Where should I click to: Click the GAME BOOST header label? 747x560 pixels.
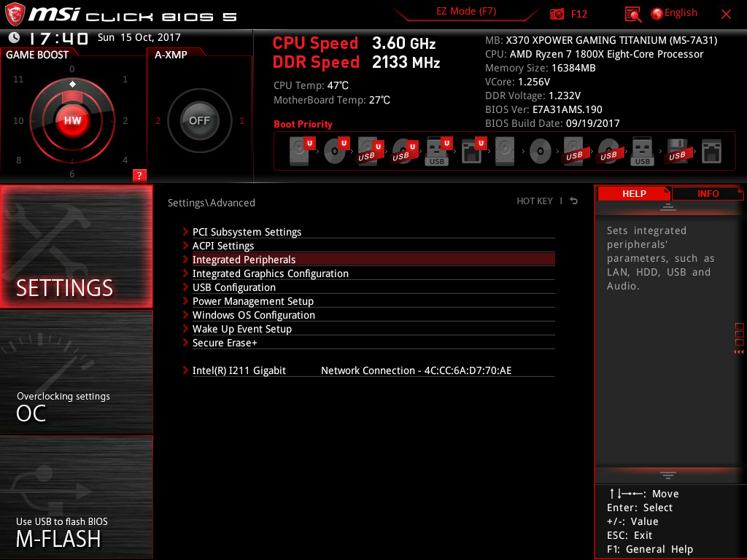[37, 55]
